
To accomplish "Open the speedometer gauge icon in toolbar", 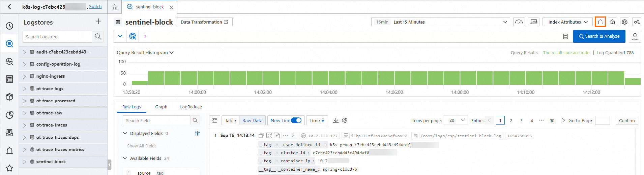I will click(519, 22).
